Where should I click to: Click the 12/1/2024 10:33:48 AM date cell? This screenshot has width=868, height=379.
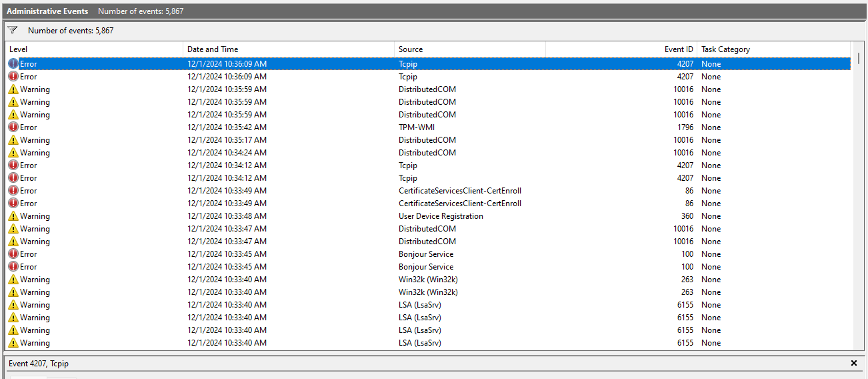click(x=227, y=216)
